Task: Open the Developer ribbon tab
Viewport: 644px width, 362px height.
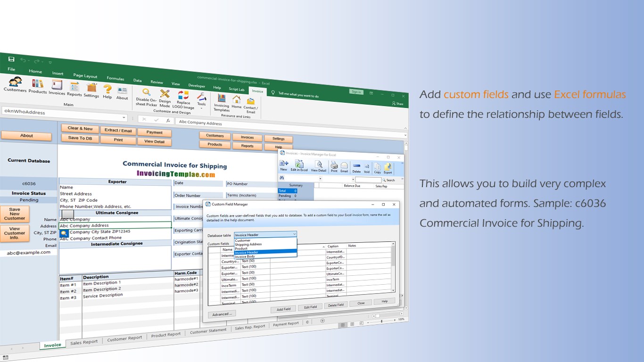Action: [197, 86]
